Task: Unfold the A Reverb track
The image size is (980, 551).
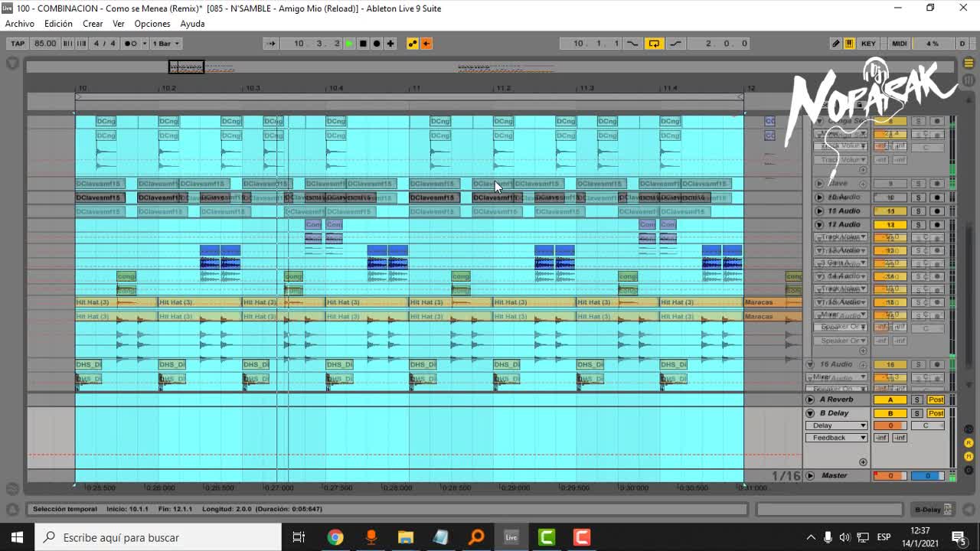Action: 810,399
